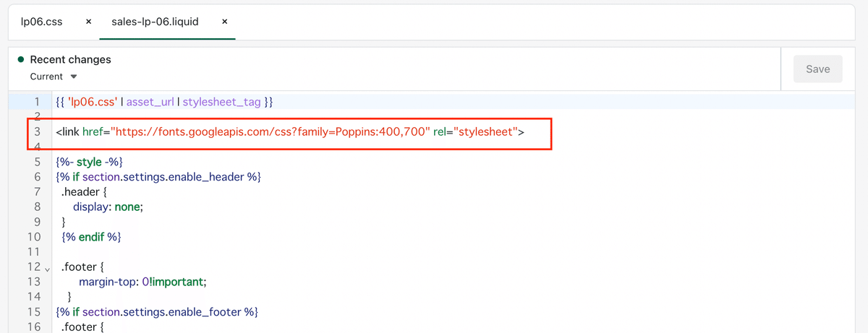Click the enable_header if statement line
Screen dimensions: 868x333
click(x=158, y=178)
